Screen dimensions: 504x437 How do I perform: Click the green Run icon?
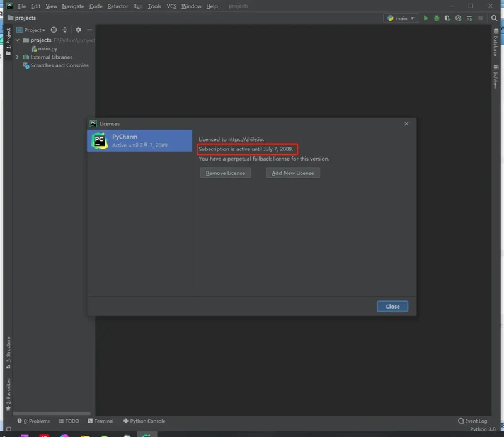point(426,18)
